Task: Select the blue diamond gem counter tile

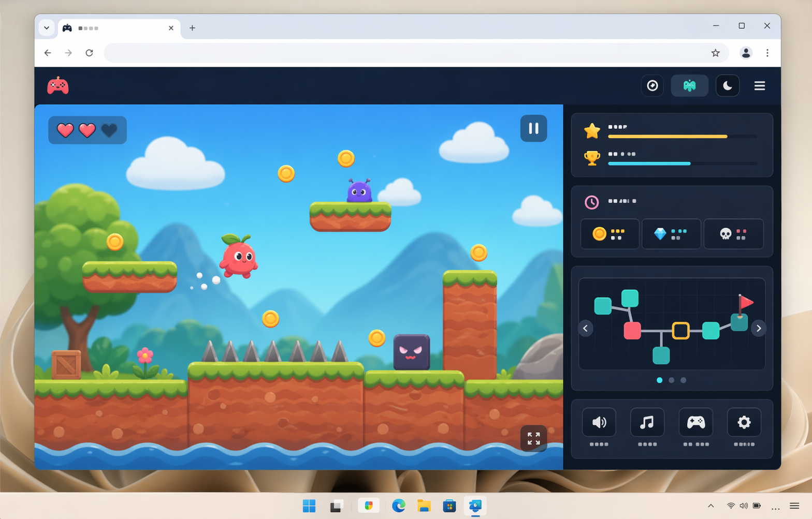Action: [x=671, y=234]
